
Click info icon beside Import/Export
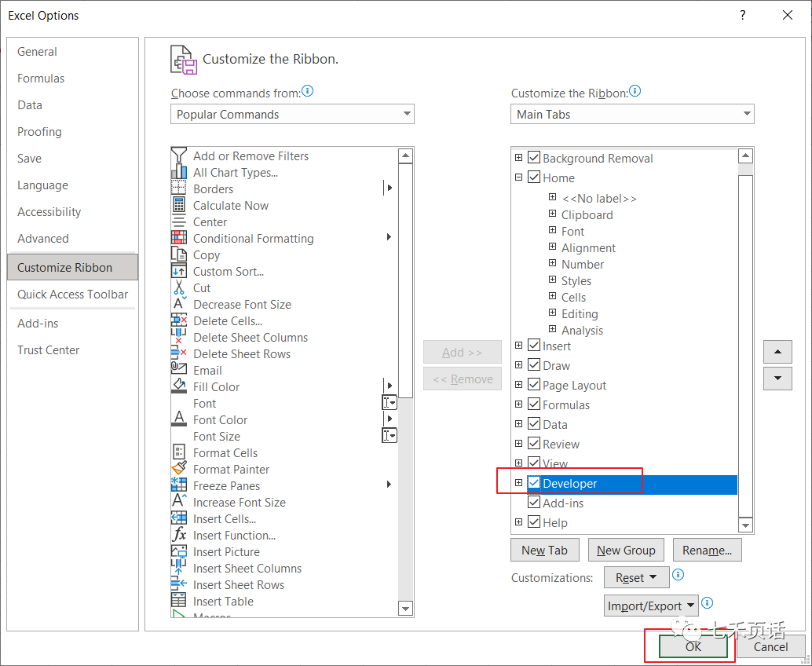[707, 603]
